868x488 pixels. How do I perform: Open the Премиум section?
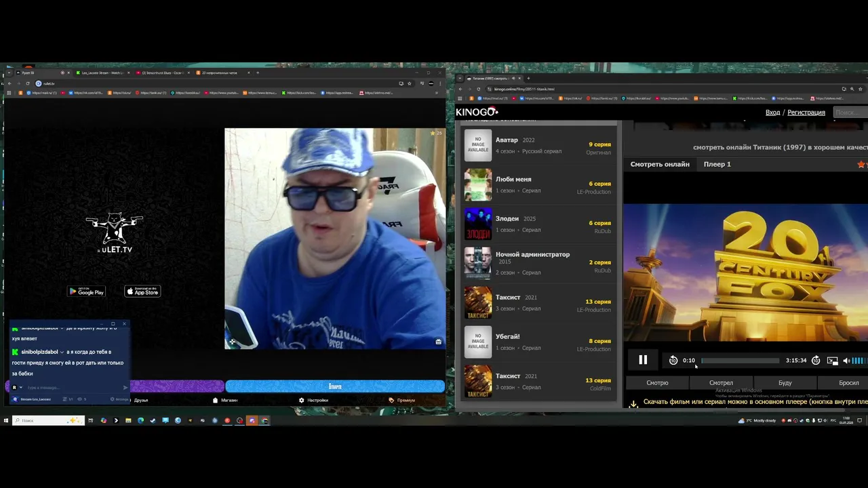pyautogui.click(x=402, y=400)
